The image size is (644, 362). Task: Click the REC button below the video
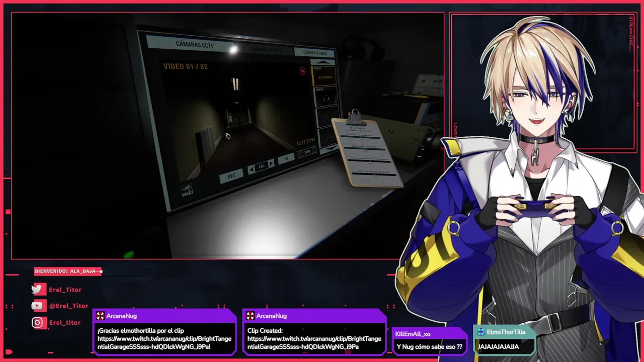tap(231, 176)
